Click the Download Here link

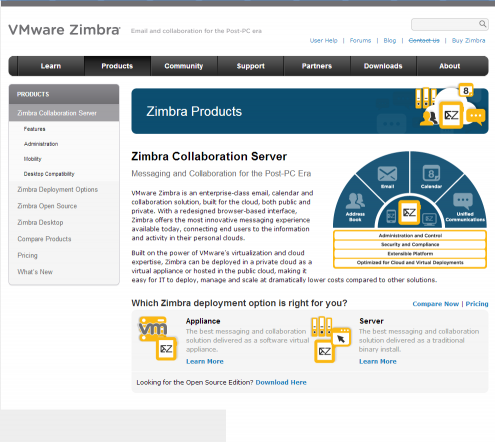point(281,383)
